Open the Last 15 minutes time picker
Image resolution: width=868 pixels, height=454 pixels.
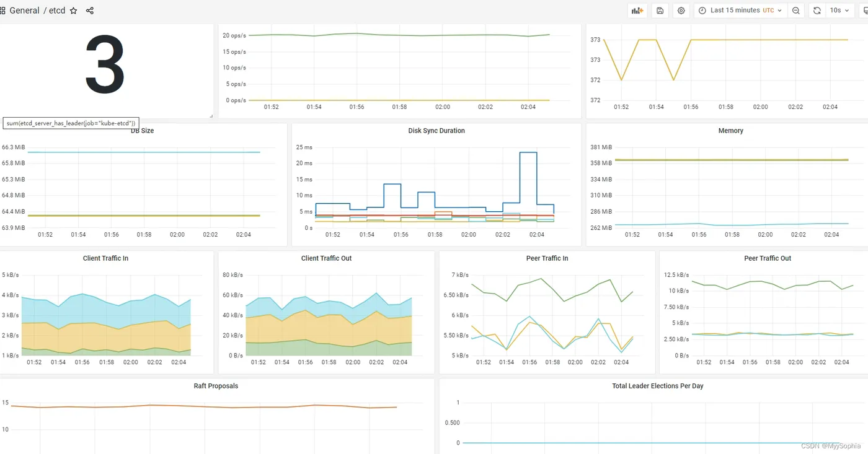tap(741, 11)
